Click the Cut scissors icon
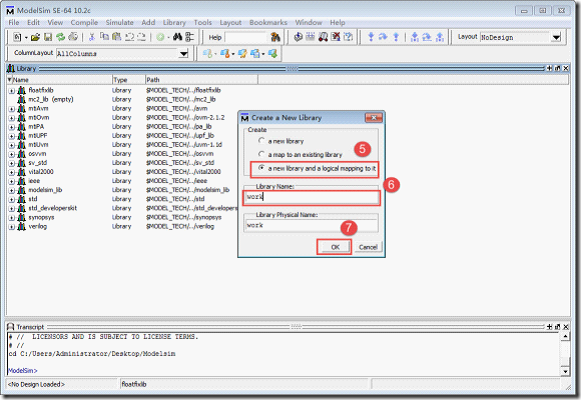This screenshot has width=581, height=400. point(92,37)
